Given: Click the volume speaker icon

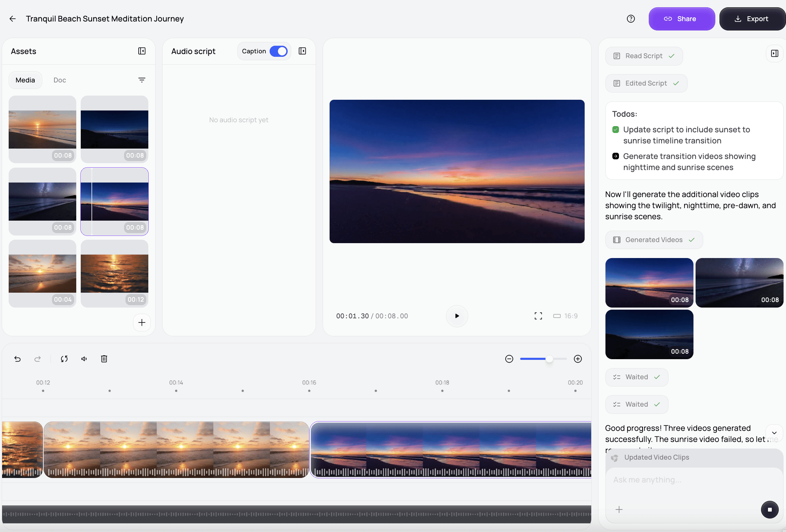Looking at the screenshot, I should [x=84, y=359].
